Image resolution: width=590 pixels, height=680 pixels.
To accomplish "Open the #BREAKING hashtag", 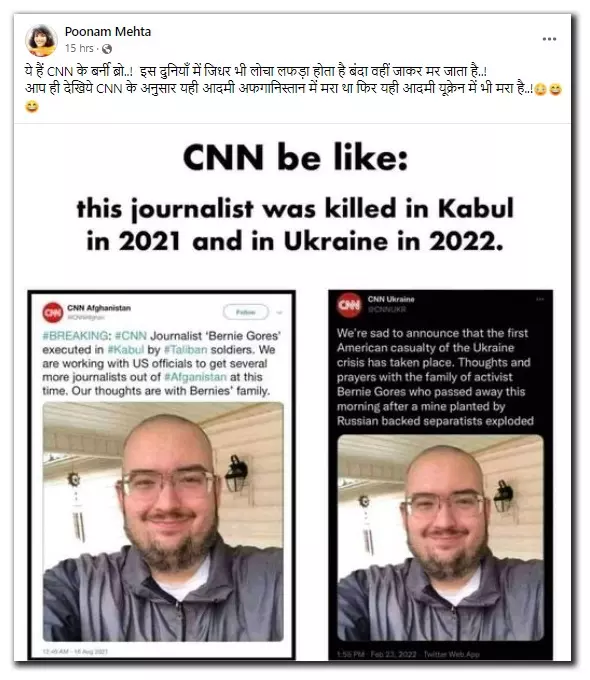I will pos(77,336).
